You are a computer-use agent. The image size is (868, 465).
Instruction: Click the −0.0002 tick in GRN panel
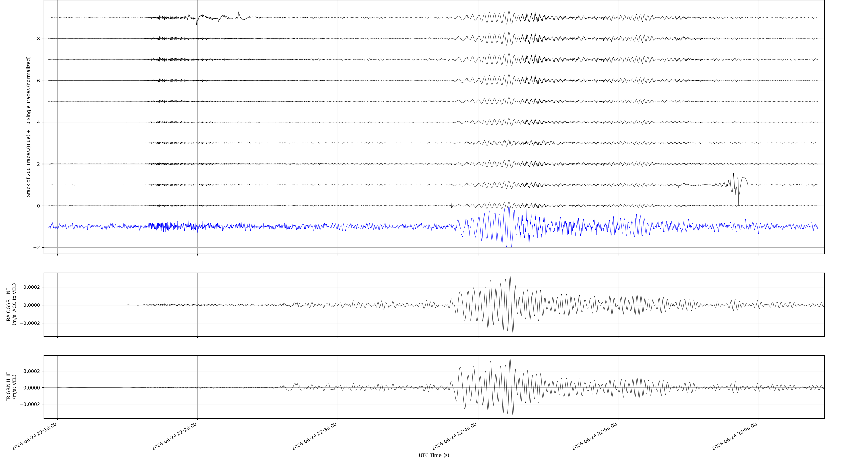30,404
